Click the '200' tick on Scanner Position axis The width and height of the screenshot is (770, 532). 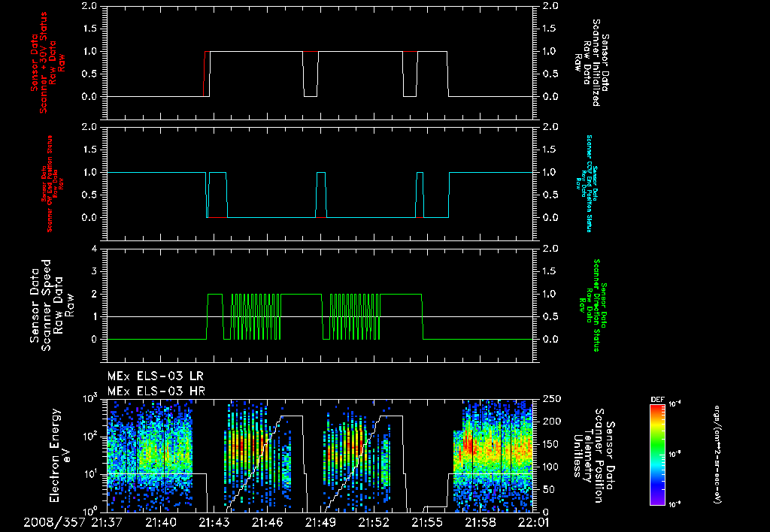point(550,422)
